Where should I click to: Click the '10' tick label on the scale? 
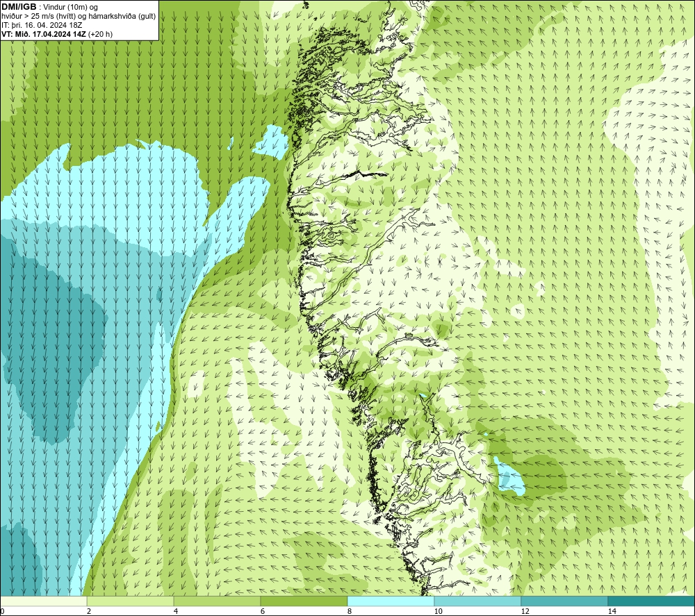pyautogui.click(x=438, y=611)
